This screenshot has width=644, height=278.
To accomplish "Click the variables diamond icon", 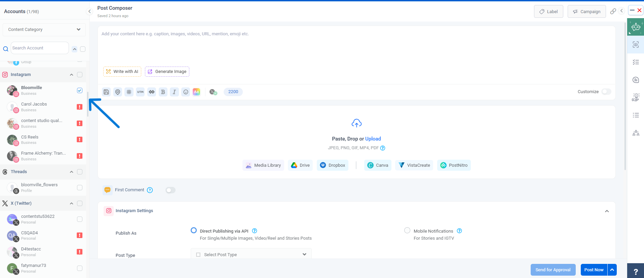I will (152, 92).
